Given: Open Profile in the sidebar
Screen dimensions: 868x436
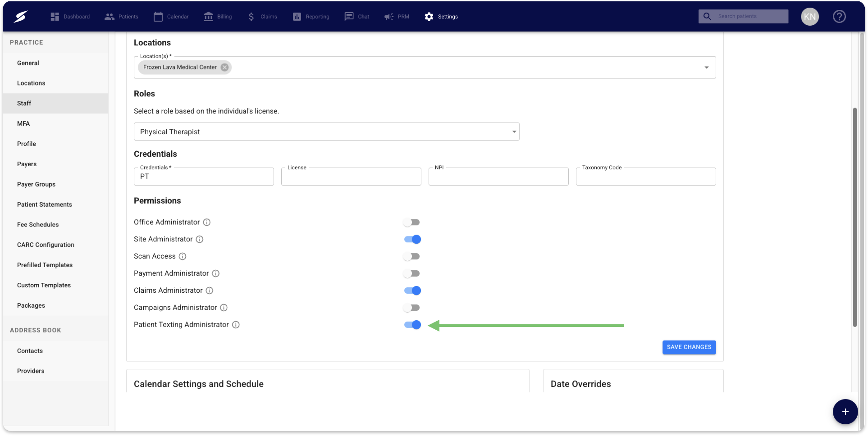Looking at the screenshot, I should [x=55, y=144].
